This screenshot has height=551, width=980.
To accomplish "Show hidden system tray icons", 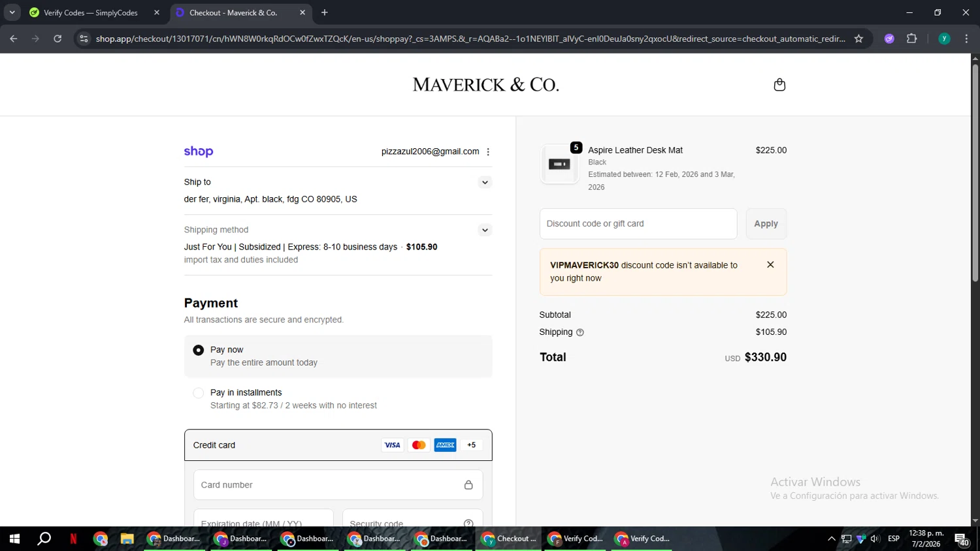I will pos(832,539).
